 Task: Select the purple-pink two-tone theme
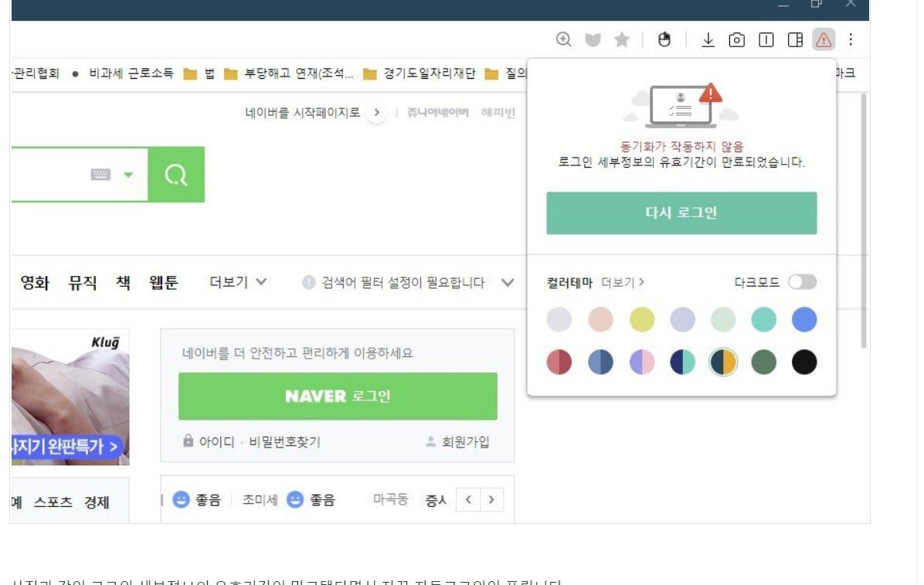(x=642, y=362)
